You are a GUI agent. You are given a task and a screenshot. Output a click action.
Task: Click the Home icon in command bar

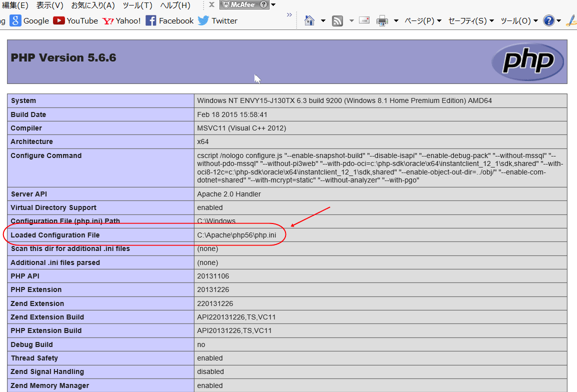click(309, 21)
